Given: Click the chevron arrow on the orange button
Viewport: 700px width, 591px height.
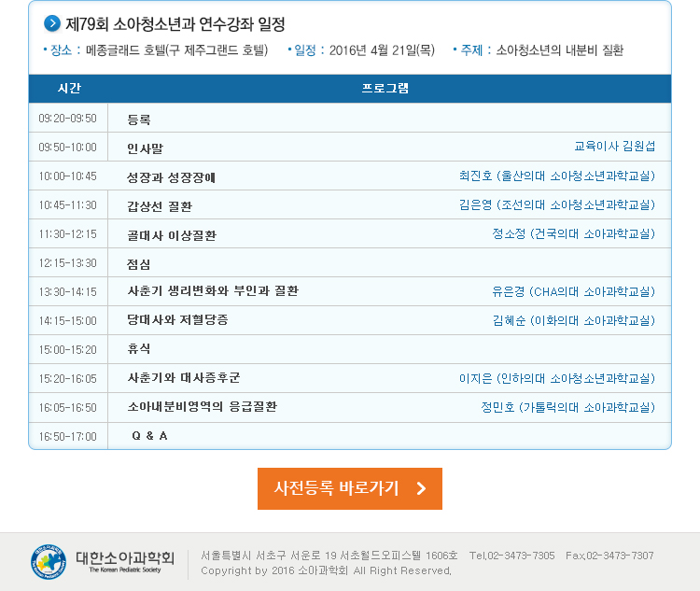Looking at the screenshot, I should point(421,488).
